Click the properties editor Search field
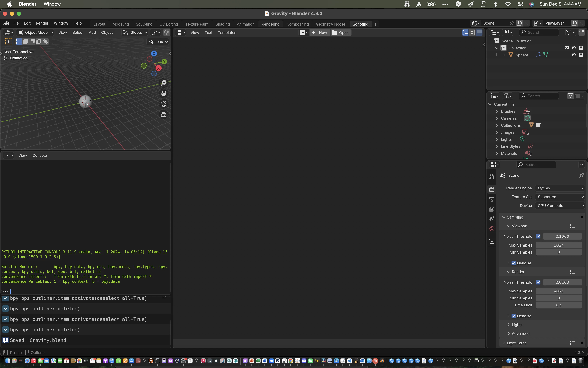588x368 pixels. click(x=536, y=165)
